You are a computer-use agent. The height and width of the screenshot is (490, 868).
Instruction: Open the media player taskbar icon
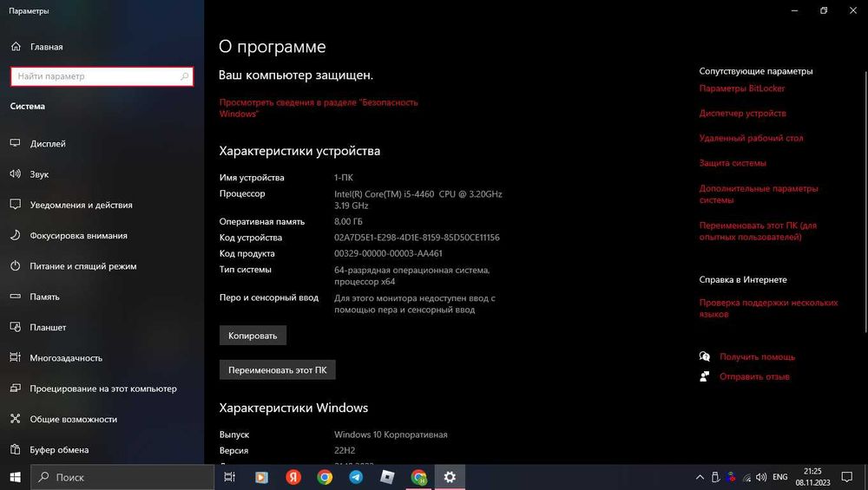tap(261, 477)
